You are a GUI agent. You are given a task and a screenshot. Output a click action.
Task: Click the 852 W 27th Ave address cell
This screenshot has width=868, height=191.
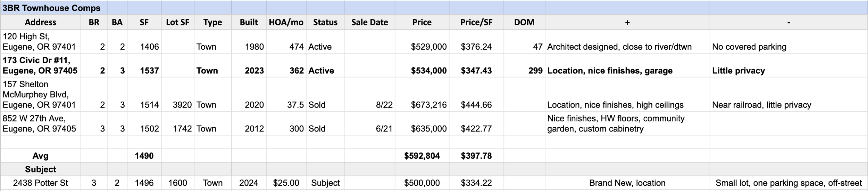[40, 124]
